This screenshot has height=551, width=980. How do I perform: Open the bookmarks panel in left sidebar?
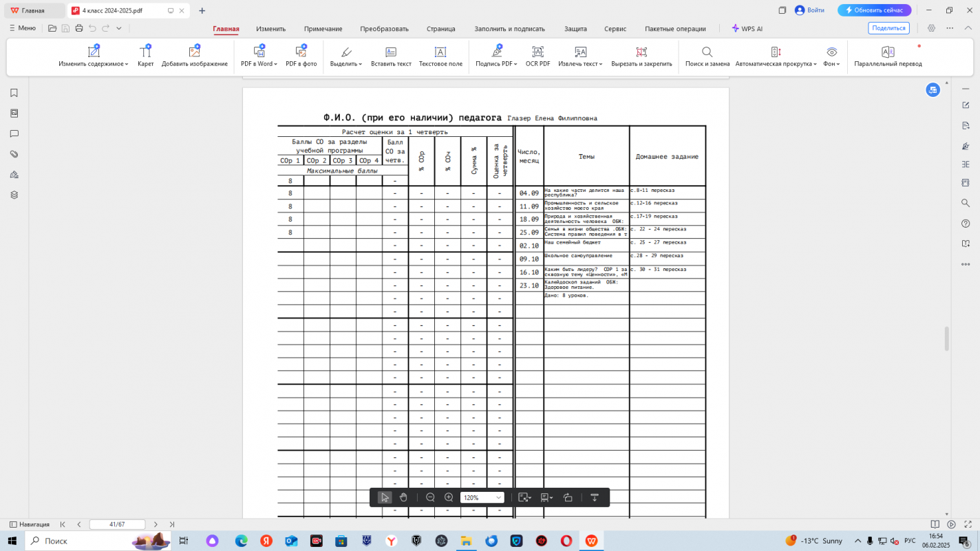tap(14, 93)
